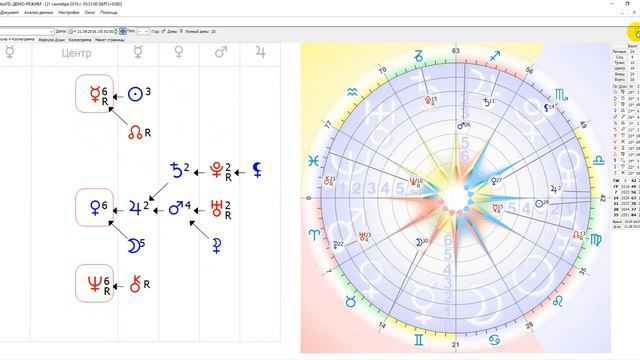Click the Capricorn sign on the chart wheel
Image resolution: width=640 pixels, height=360 pixels.
419,56
